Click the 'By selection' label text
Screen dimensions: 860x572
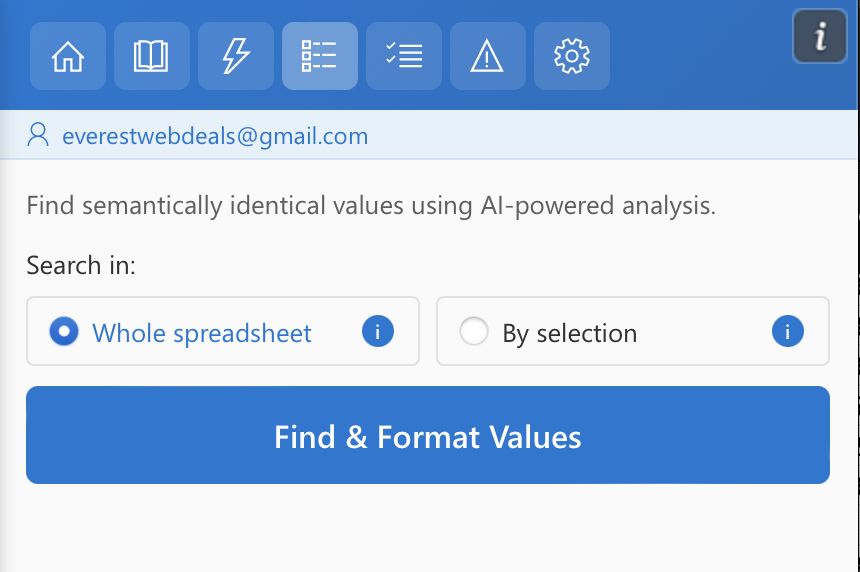pos(569,333)
